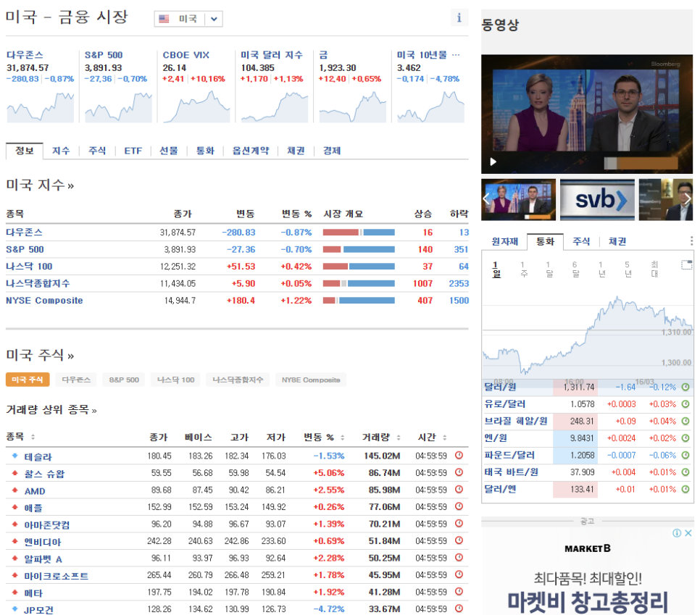This screenshot has height=615, width=700.
Task: Switch to the 채권 tab in main navigation
Action: 296,151
